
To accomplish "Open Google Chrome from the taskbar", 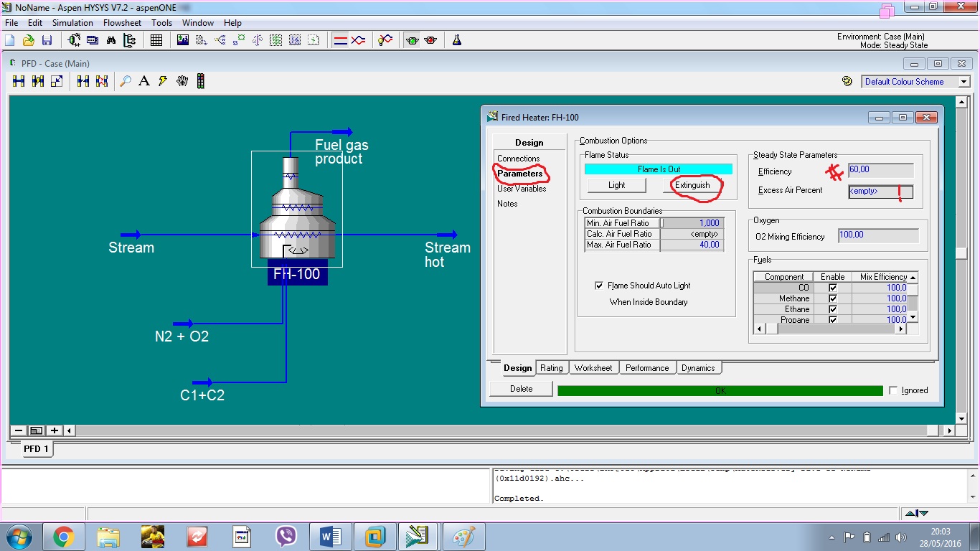I will click(x=63, y=536).
